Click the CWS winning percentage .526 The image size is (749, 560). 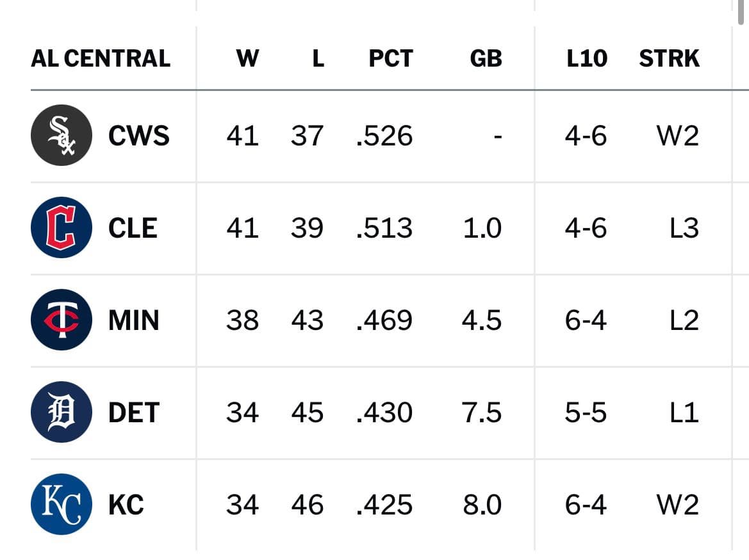click(x=384, y=136)
